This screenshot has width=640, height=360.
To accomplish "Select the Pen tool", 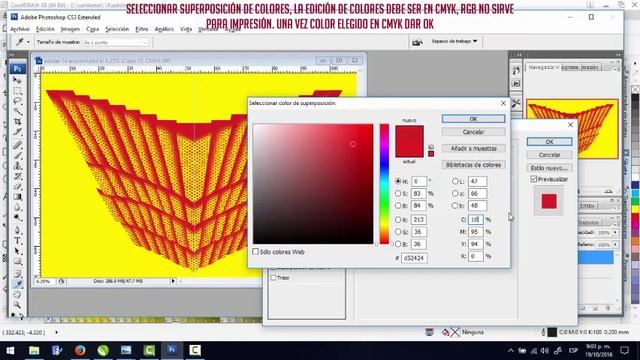I will [x=17, y=231].
